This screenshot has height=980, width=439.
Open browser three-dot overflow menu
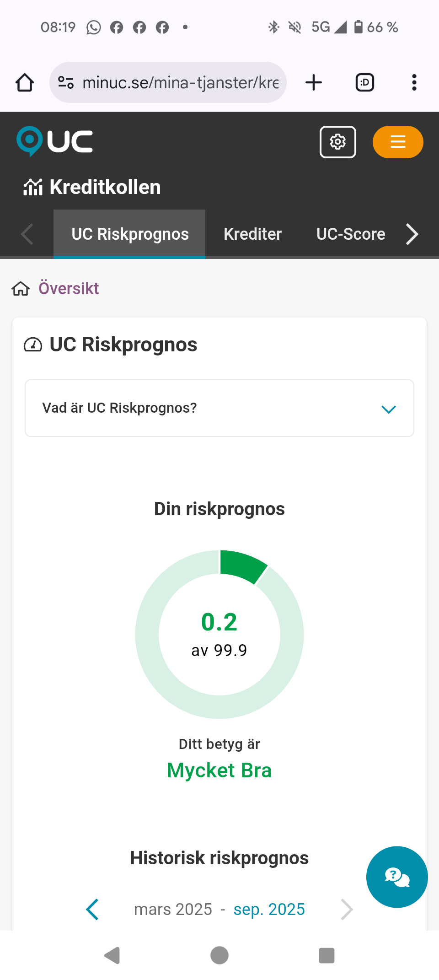click(x=414, y=83)
